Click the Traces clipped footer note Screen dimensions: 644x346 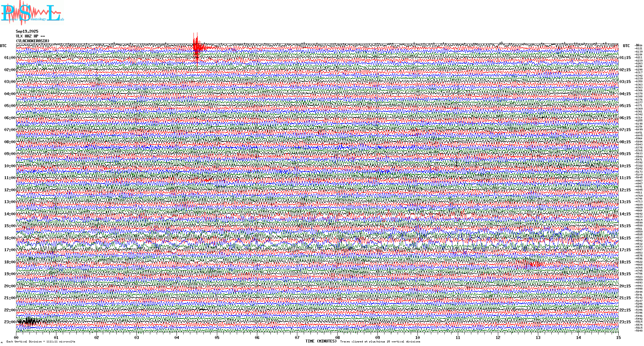coord(380,342)
